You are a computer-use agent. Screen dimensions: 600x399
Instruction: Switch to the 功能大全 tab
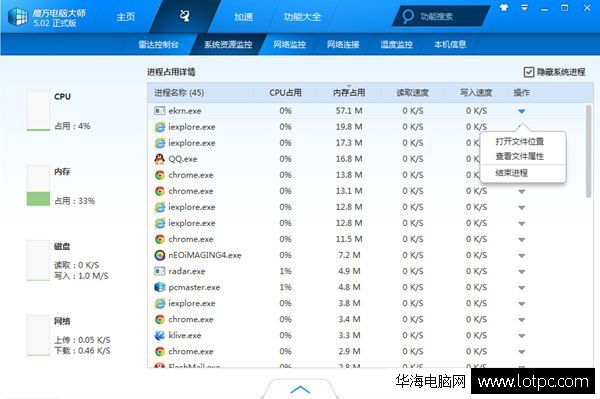click(x=302, y=17)
